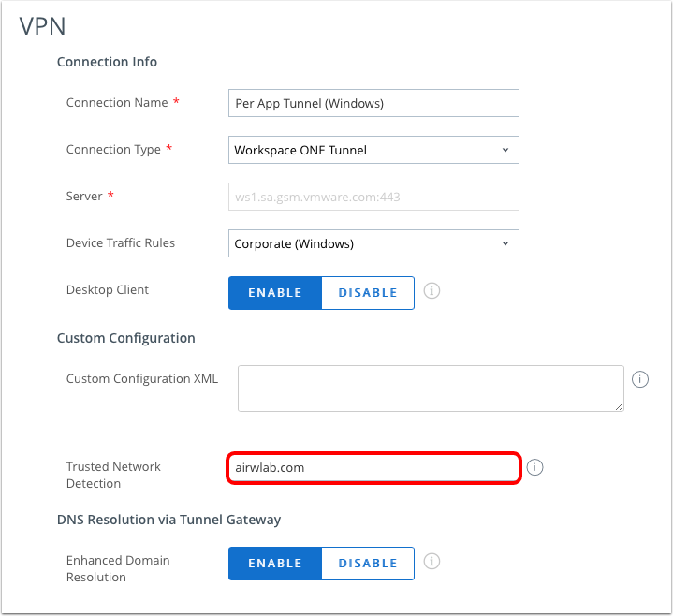Click the Server address field
673x616 pixels.
point(373,197)
